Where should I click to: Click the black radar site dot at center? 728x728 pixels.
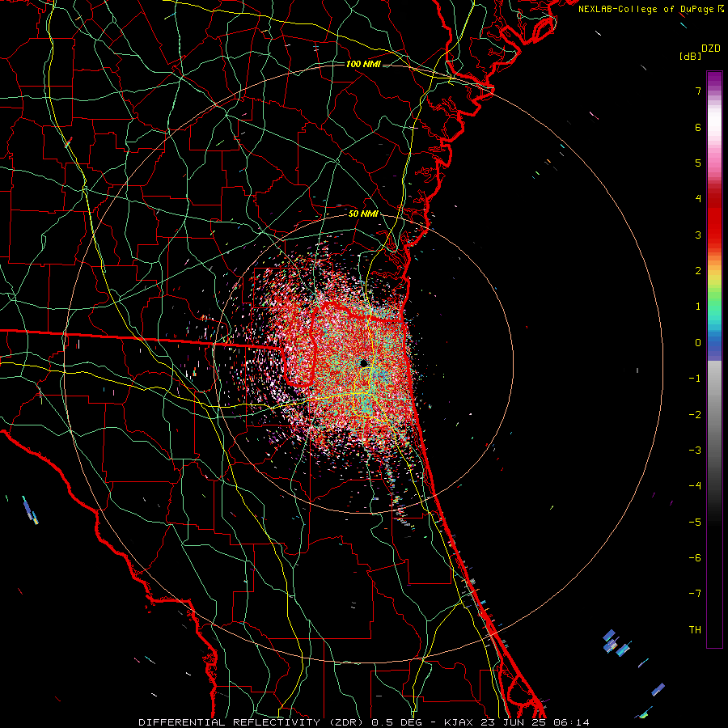coord(363,363)
